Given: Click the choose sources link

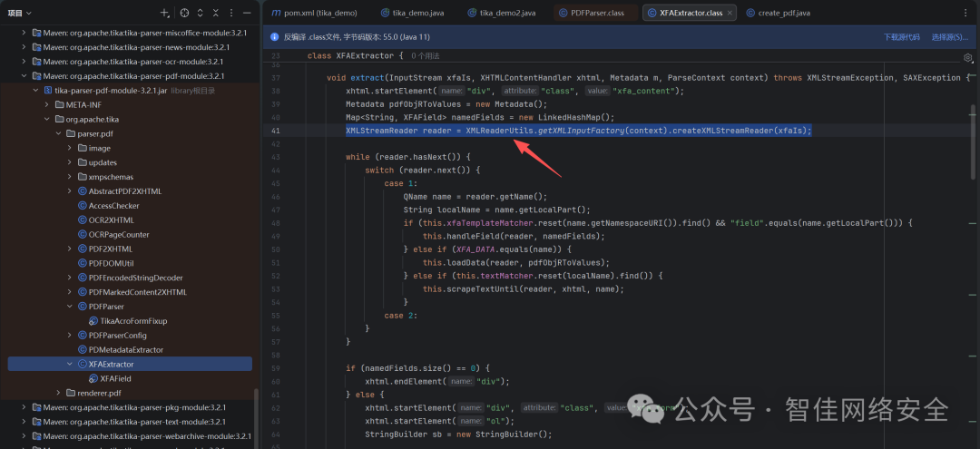Looking at the screenshot, I should [949, 37].
